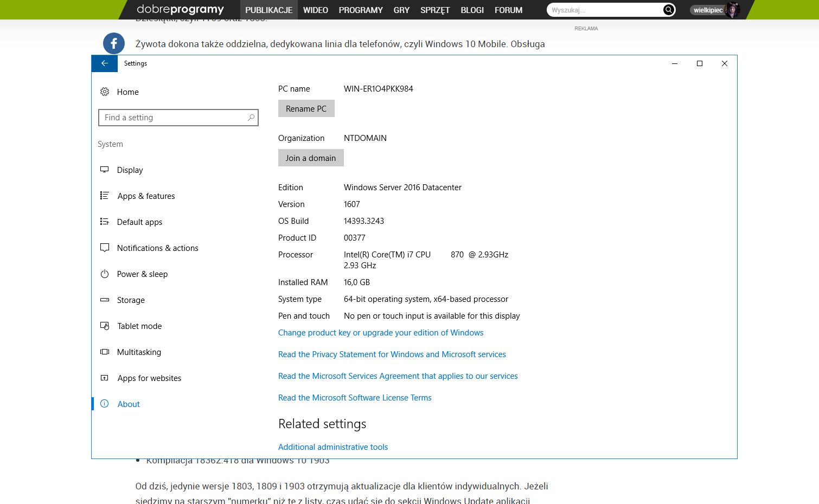The height and width of the screenshot is (504, 819).
Task: Click the Settings window title text
Action: point(136,63)
